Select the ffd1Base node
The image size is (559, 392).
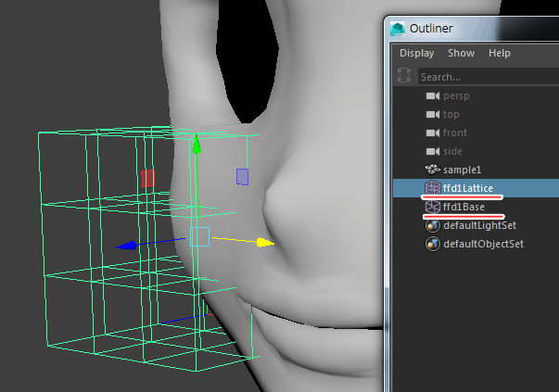click(x=464, y=207)
